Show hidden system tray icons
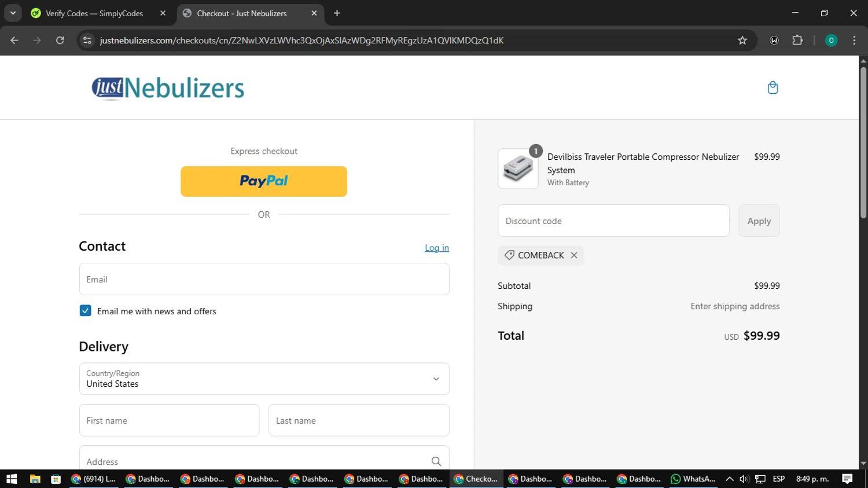 (x=729, y=479)
